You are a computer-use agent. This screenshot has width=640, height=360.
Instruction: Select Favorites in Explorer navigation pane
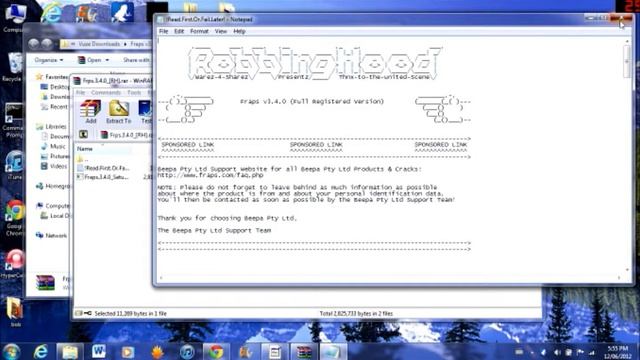coord(52,77)
